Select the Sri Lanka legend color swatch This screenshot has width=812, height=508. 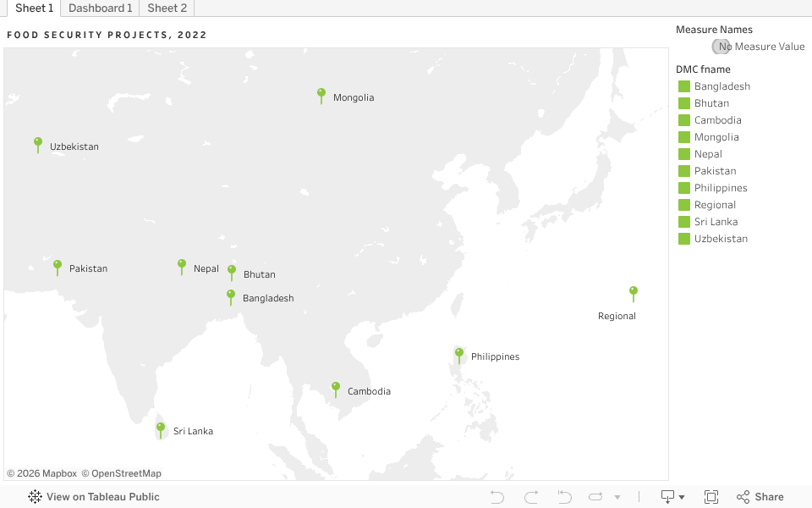tap(684, 222)
